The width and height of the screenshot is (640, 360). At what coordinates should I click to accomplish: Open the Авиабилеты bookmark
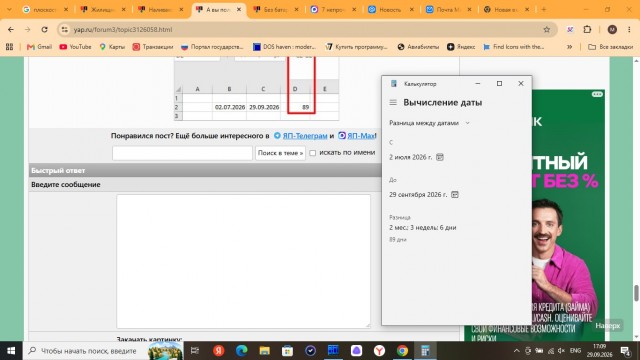pyautogui.click(x=418, y=47)
